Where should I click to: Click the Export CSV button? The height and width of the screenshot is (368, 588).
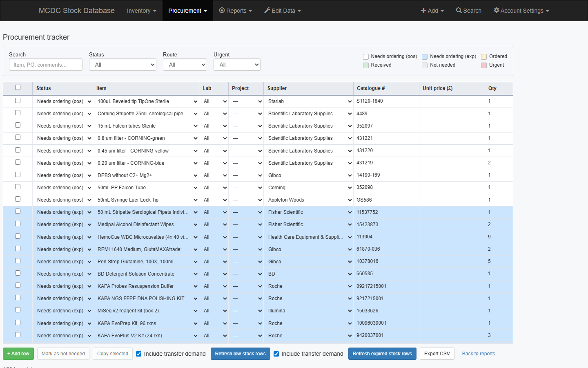[437, 354]
